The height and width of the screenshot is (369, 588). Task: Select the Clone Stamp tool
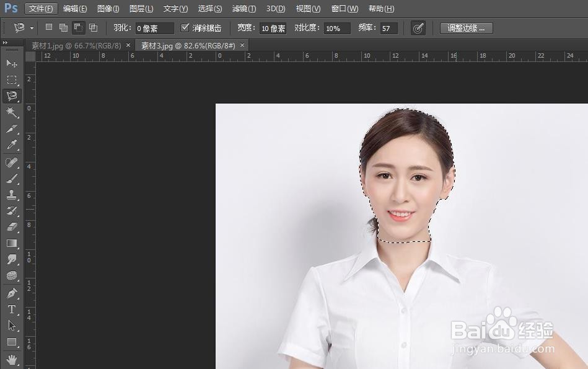coord(11,195)
